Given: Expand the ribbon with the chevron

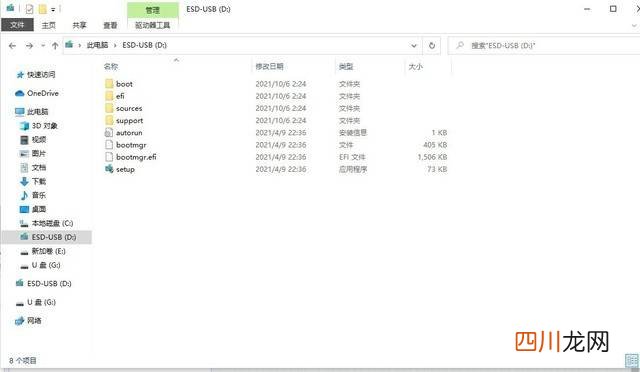Looking at the screenshot, I should click(634, 25).
